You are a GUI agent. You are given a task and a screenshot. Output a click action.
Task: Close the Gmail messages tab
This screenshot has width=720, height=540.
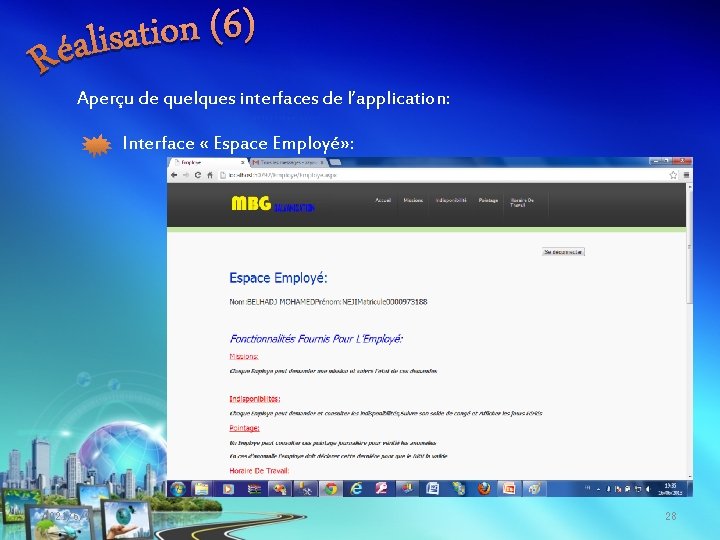point(322,163)
